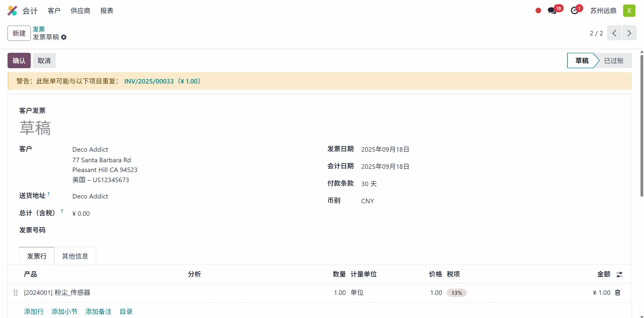Open the activities clock icon
The width and height of the screenshot is (644, 318).
point(575,11)
